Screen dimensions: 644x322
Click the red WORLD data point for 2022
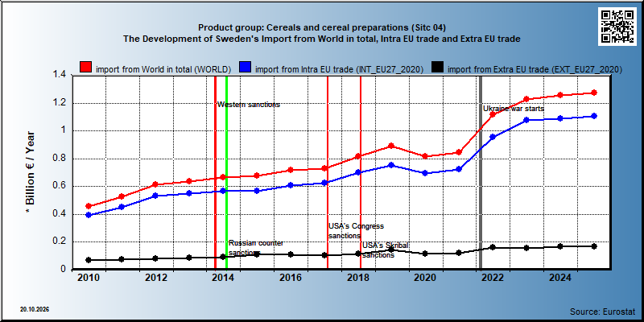(493, 114)
